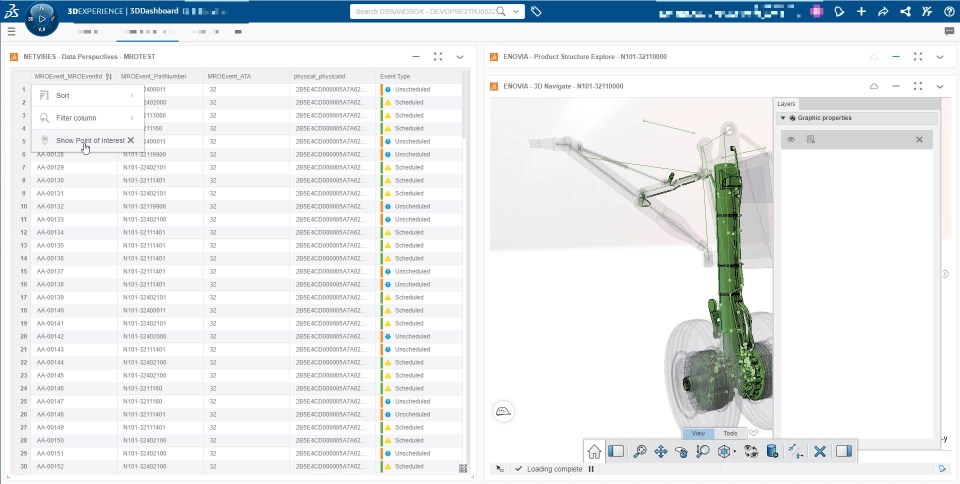Click the blue X icon in toolbar
The height and width of the screenshot is (484, 960).
(820, 452)
